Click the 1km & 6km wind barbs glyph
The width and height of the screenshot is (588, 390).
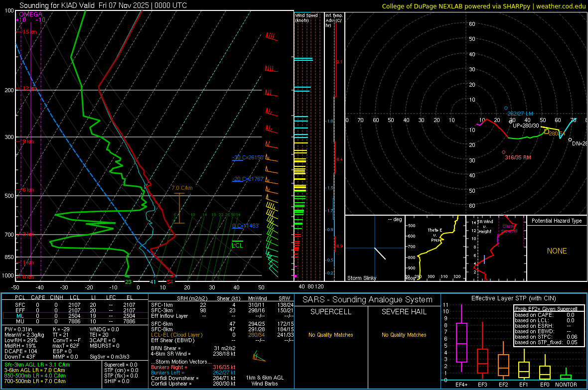tap(258, 357)
